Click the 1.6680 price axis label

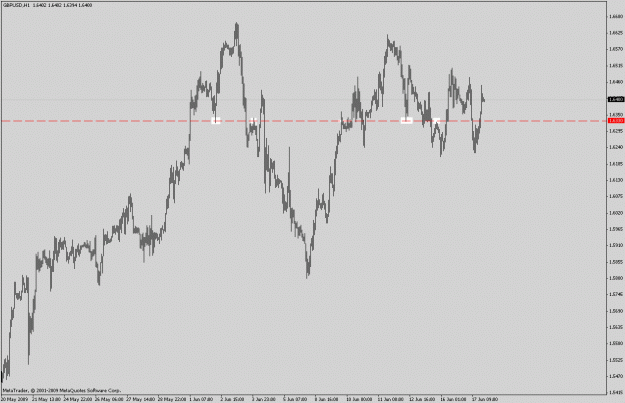616,16
